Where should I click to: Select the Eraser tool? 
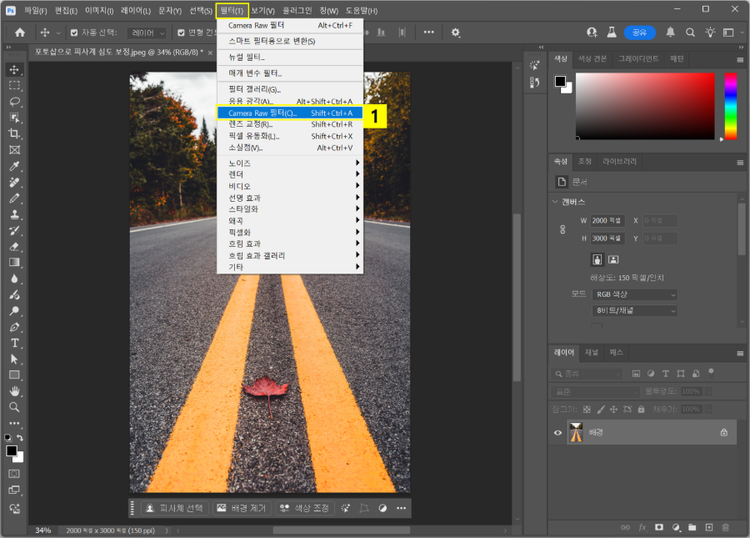[x=14, y=246]
